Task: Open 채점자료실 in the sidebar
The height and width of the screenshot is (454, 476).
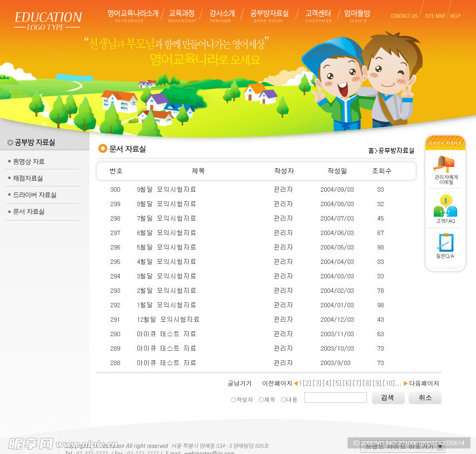Action: coord(28,178)
